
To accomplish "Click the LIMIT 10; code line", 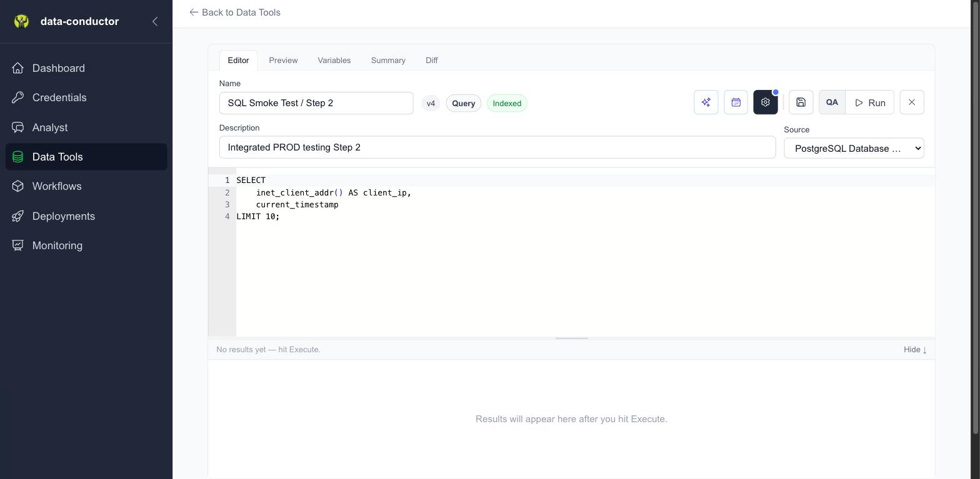I will (586, 217).
